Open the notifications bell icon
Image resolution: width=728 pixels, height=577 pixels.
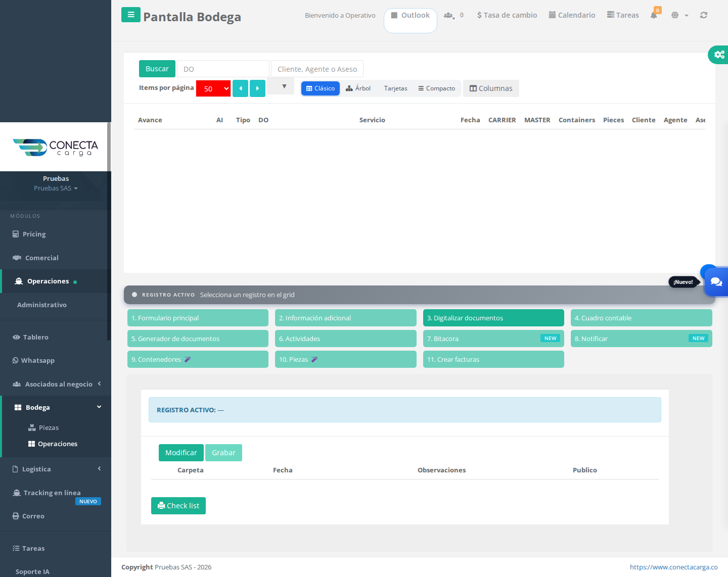(x=654, y=15)
